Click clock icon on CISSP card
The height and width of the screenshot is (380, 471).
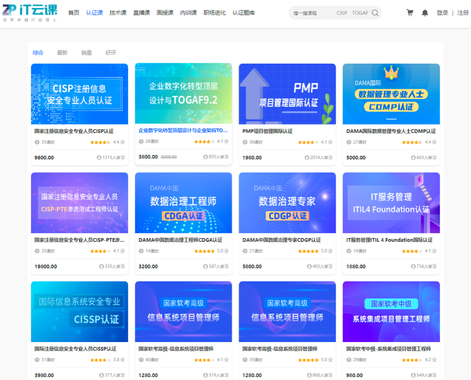tap(37, 360)
